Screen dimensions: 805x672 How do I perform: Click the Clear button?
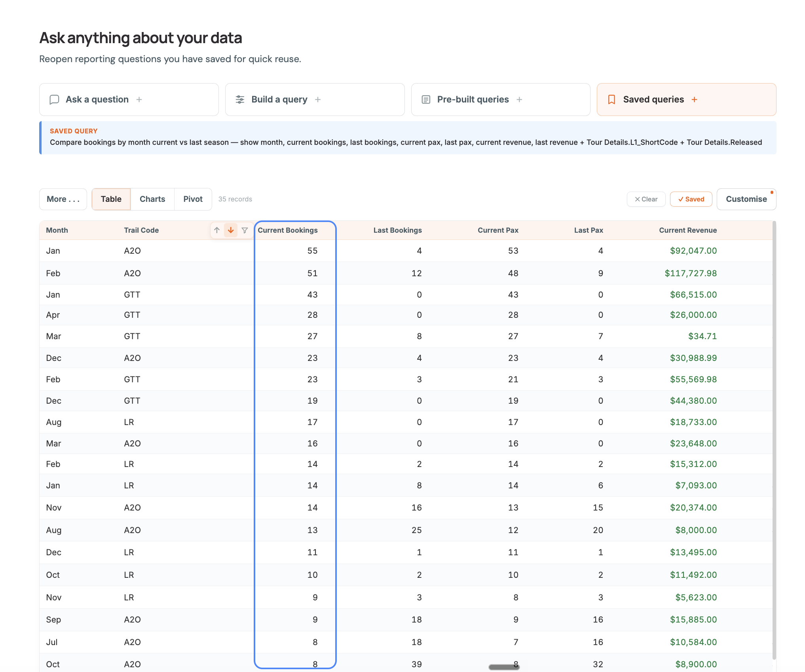click(646, 199)
